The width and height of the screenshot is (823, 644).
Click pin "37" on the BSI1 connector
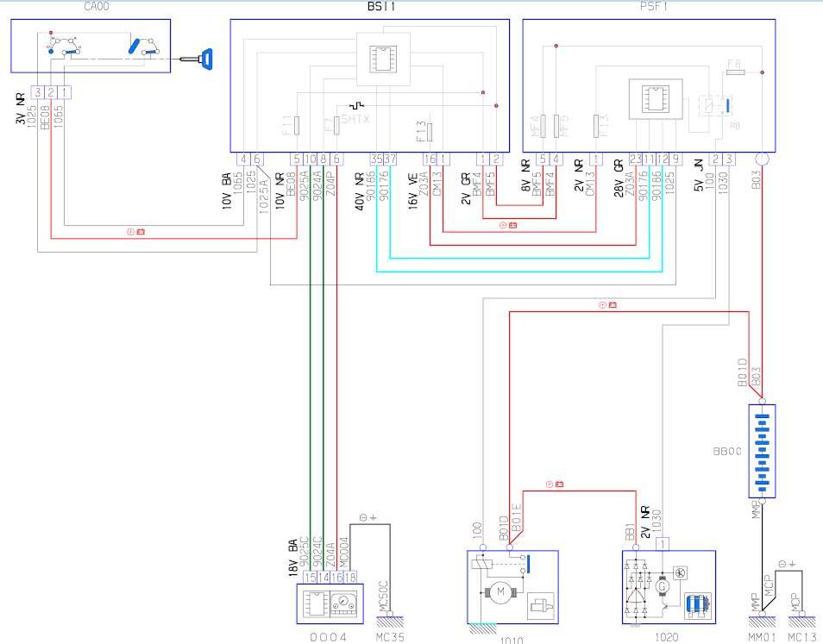390,159
